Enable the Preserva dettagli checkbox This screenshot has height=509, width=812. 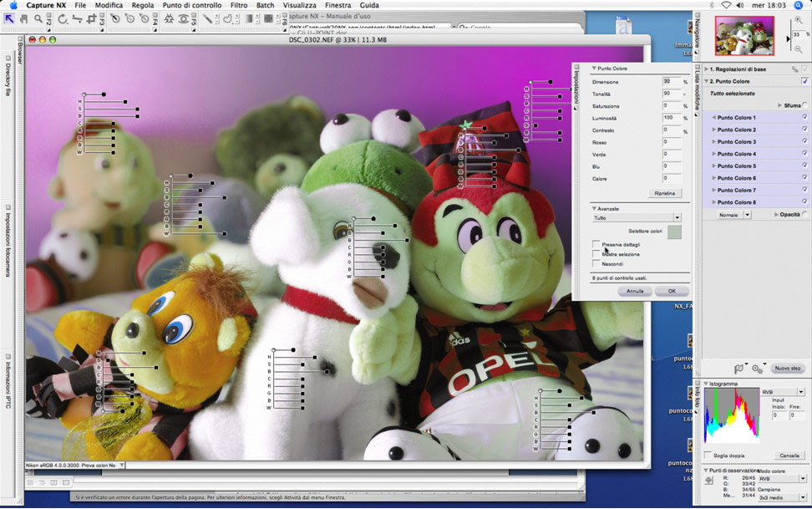click(x=596, y=244)
